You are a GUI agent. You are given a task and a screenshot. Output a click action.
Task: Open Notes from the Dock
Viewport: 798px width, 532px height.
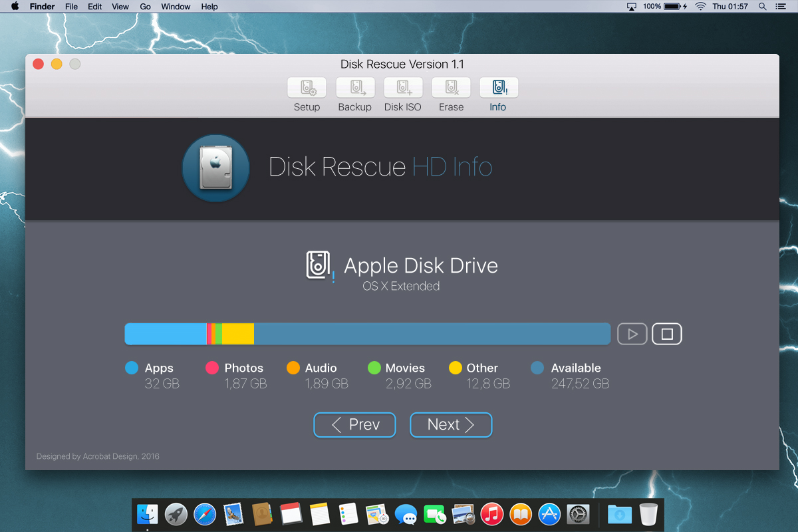(x=320, y=514)
